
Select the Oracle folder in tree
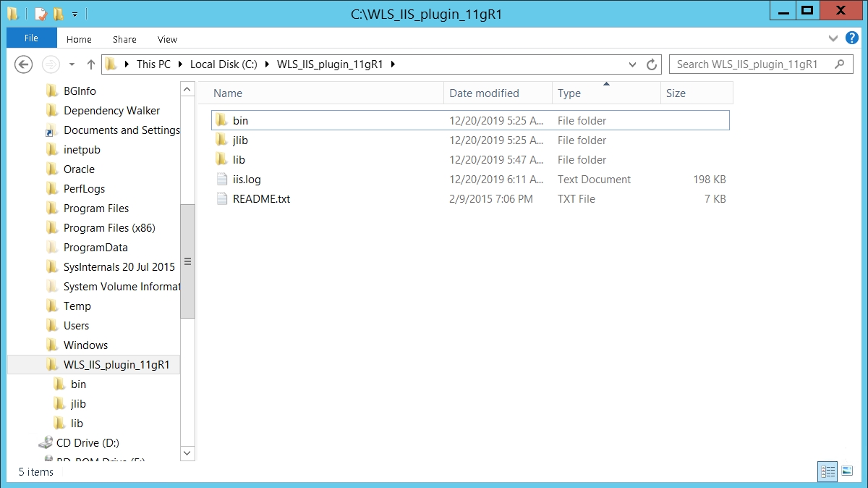[79, 169]
